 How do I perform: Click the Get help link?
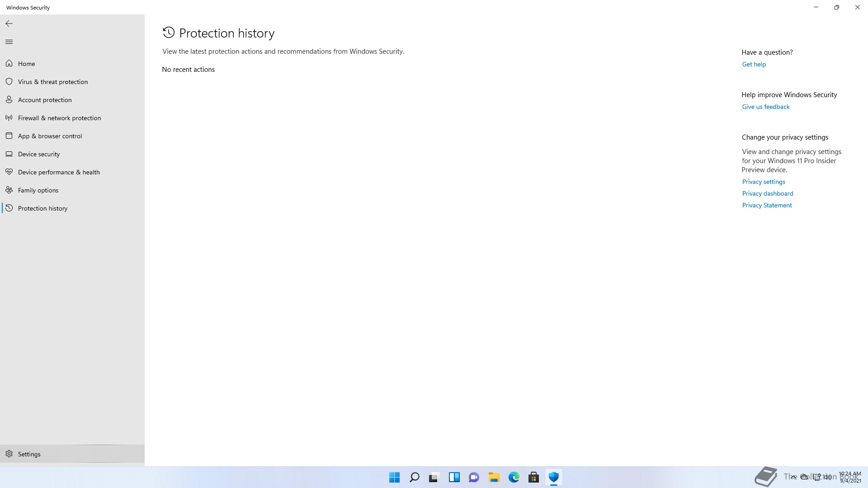(754, 64)
